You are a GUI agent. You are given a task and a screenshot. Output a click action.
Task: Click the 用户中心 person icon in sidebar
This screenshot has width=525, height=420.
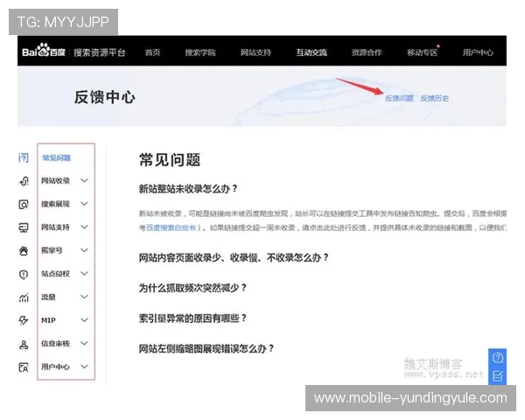tap(24, 367)
